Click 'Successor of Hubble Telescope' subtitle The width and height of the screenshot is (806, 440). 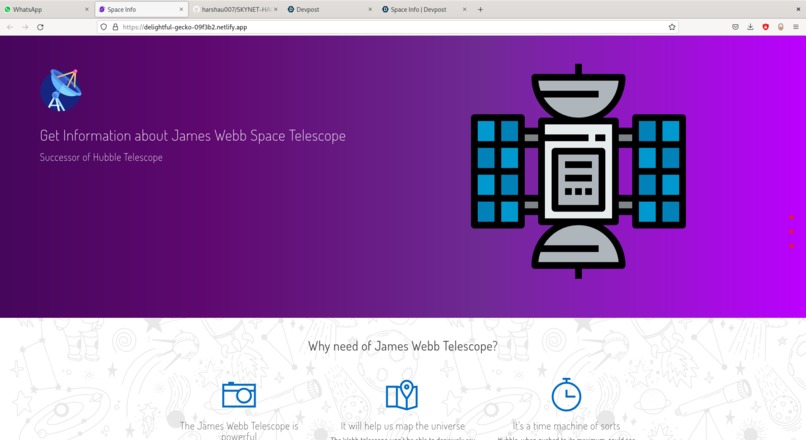click(101, 157)
